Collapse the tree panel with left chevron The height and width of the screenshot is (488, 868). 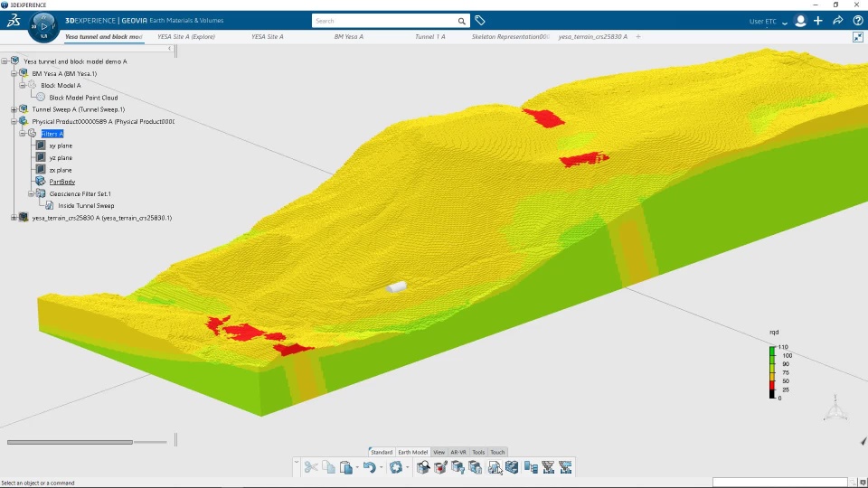tap(170, 49)
